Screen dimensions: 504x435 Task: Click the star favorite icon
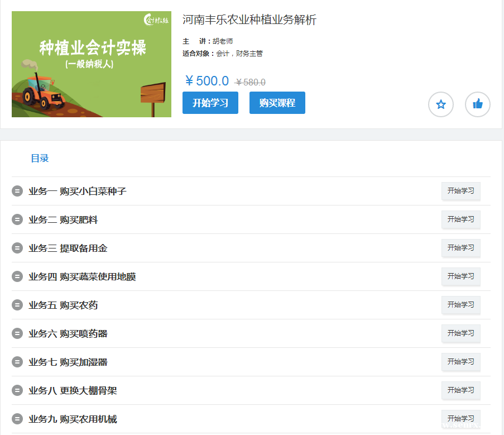click(x=440, y=104)
